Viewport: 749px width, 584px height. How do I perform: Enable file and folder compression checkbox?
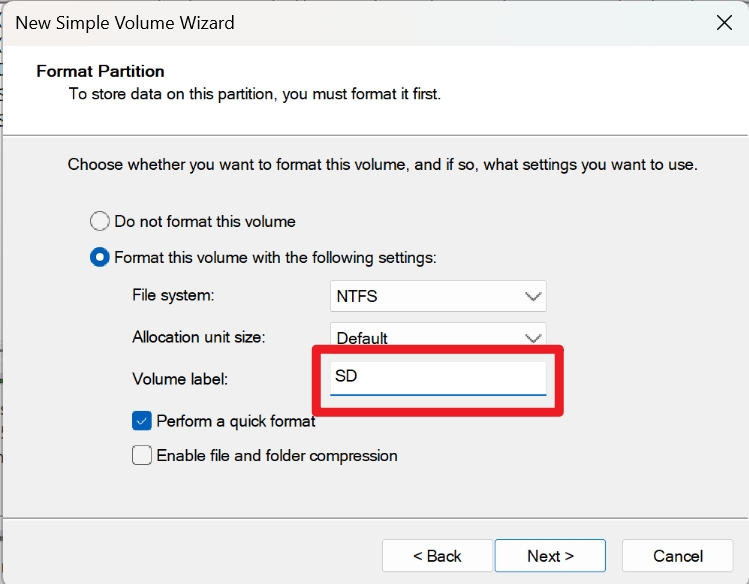coord(142,456)
